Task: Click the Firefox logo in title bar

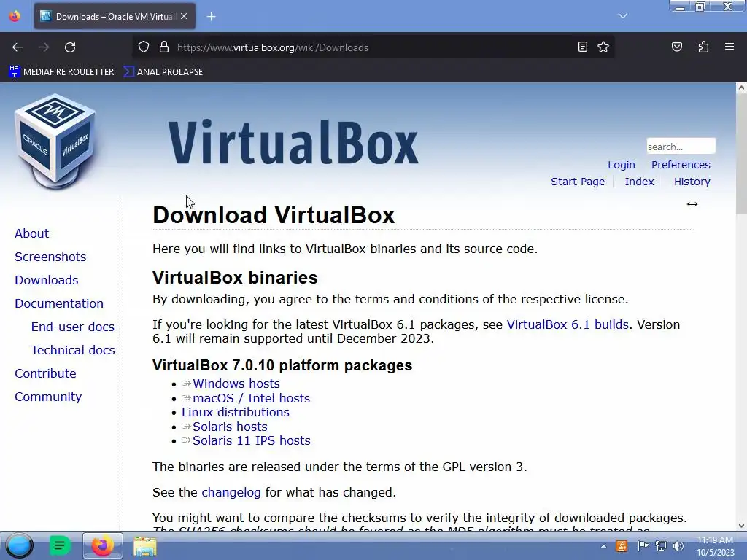Action: coord(15,16)
